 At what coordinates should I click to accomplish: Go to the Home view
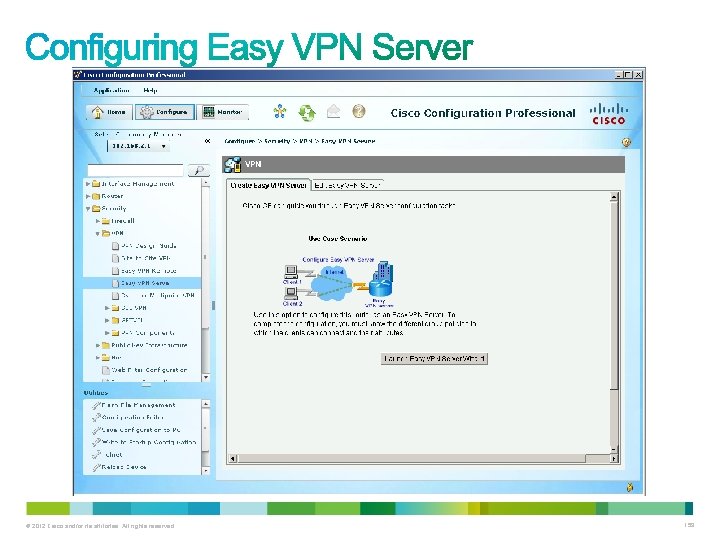pyautogui.click(x=109, y=112)
